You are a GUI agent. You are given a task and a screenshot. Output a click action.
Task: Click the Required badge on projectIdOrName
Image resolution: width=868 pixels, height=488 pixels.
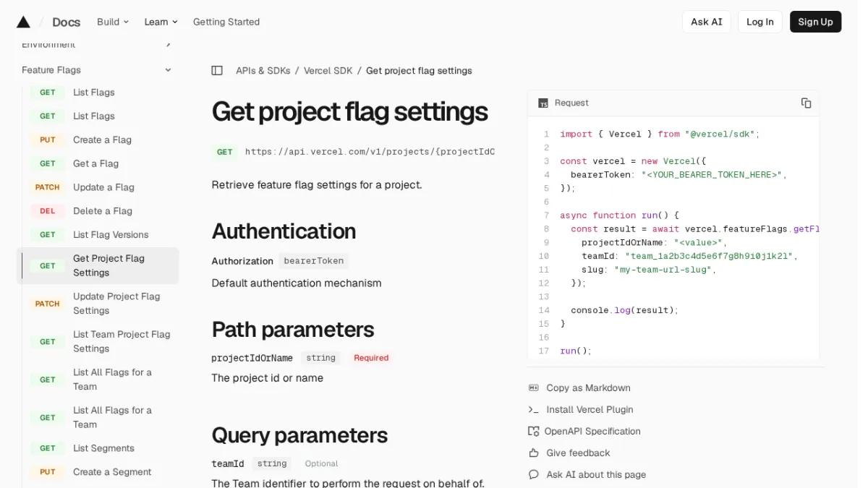click(371, 358)
